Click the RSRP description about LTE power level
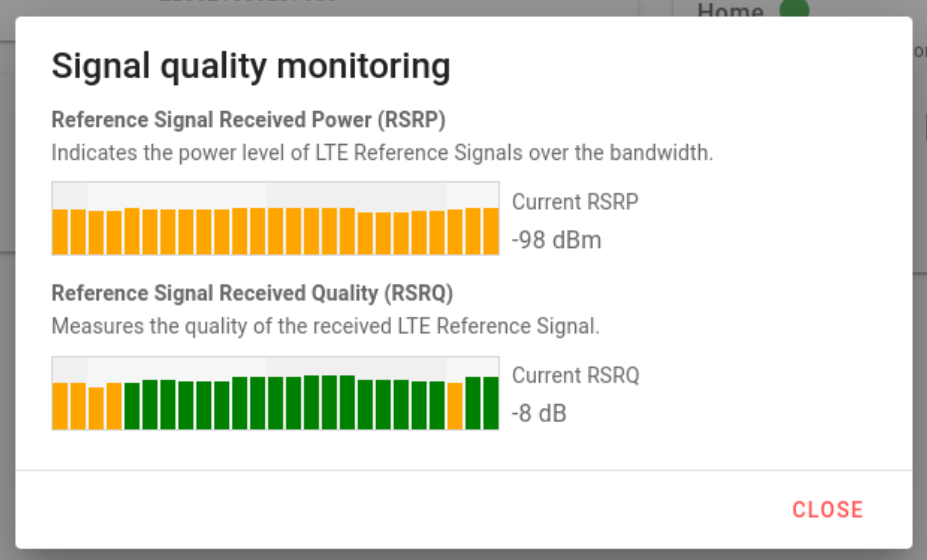Screen dimensions: 927x560 point(381,154)
